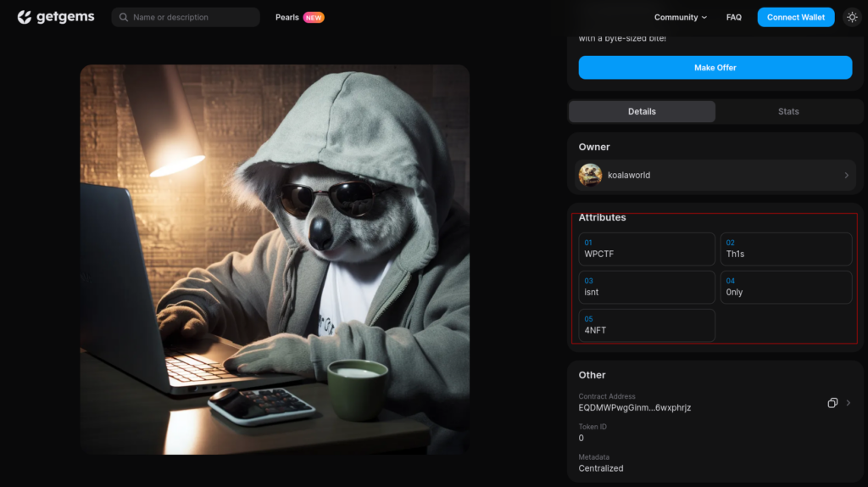The height and width of the screenshot is (487, 868).
Task: Copy the contract address
Action: [832, 403]
